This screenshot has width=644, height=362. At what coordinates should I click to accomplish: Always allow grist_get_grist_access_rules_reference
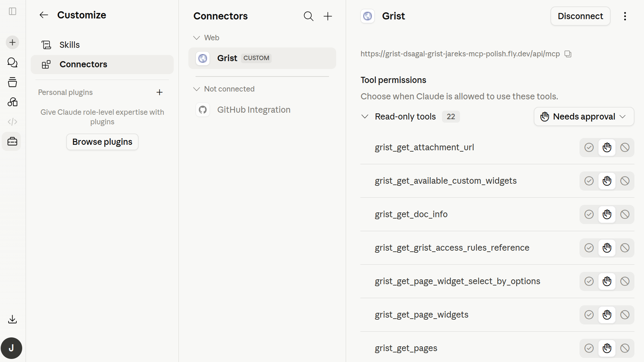pos(589,248)
